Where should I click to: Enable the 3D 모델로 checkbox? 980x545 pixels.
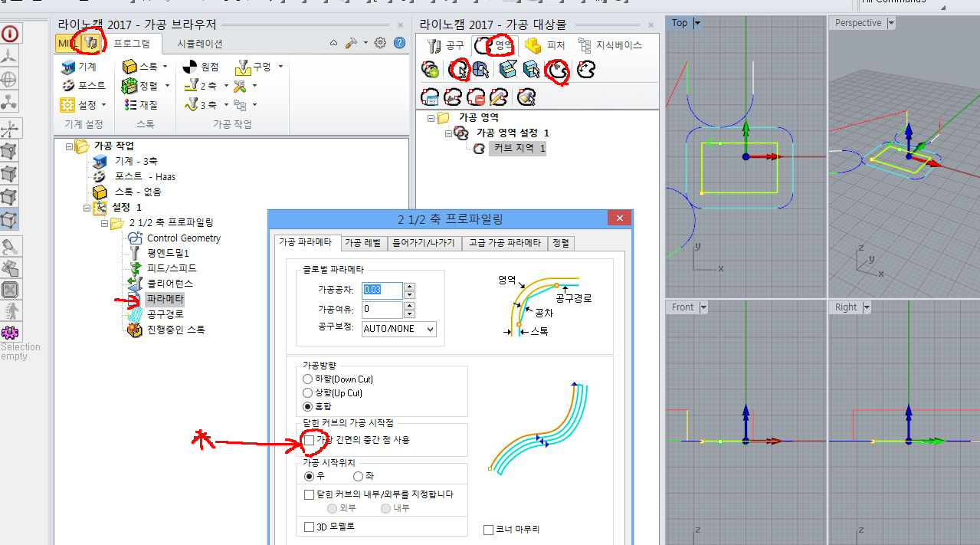point(310,527)
